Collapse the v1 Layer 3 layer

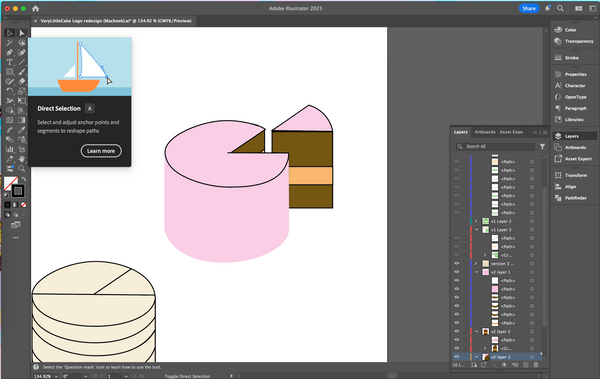[476, 229]
